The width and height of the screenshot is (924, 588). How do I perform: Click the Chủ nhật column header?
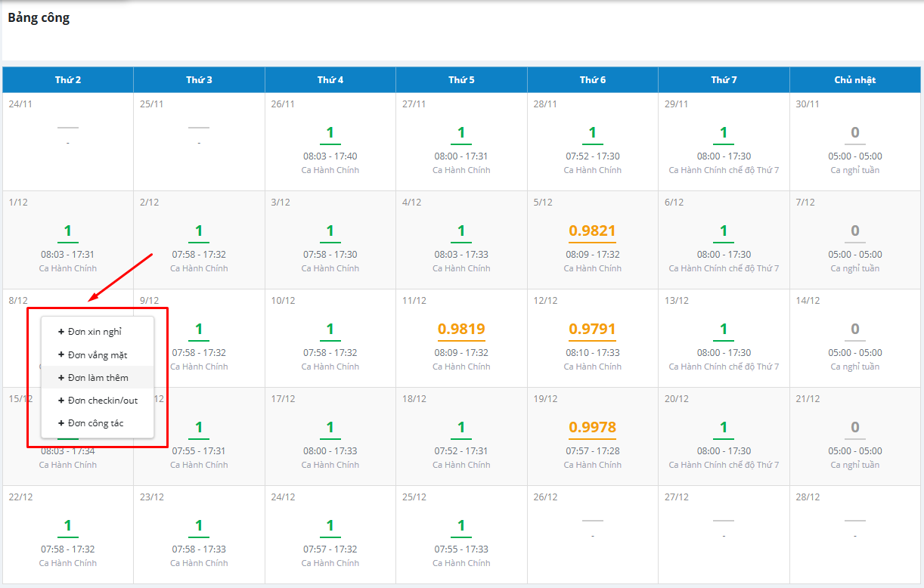pos(854,80)
